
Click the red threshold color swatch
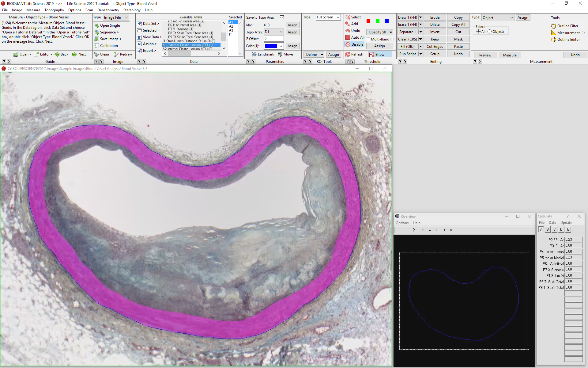point(368,21)
